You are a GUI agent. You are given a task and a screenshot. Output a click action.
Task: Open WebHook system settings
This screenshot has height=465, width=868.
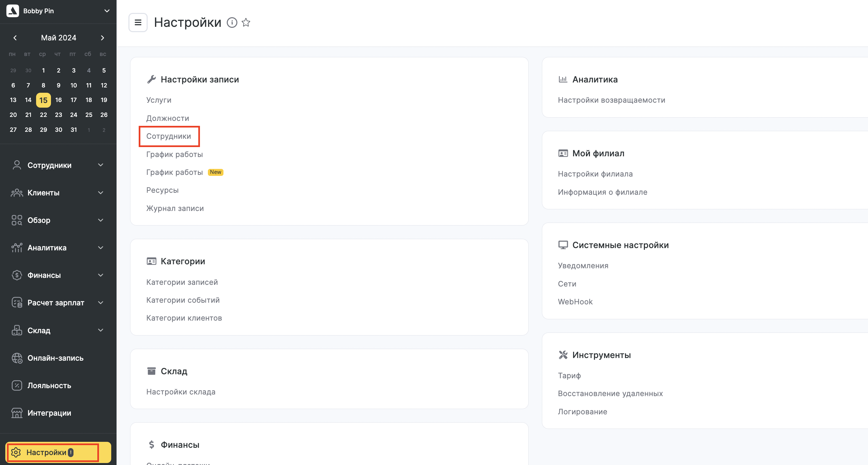pyautogui.click(x=574, y=301)
